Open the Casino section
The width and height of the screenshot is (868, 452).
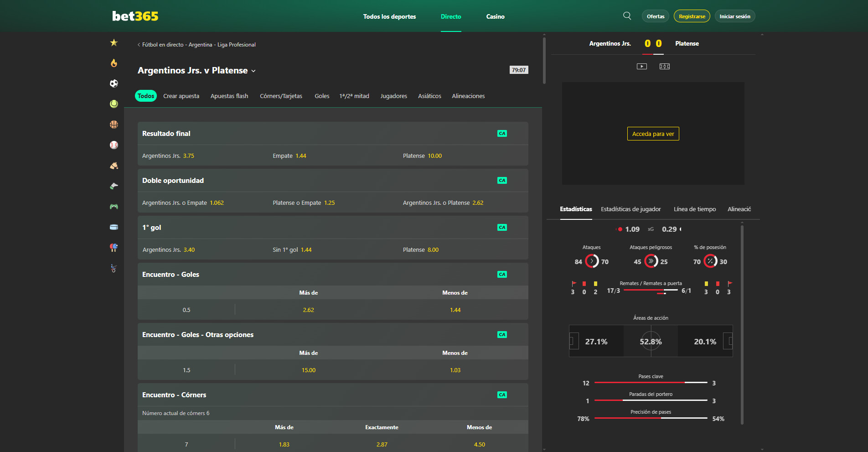point(495,16)
